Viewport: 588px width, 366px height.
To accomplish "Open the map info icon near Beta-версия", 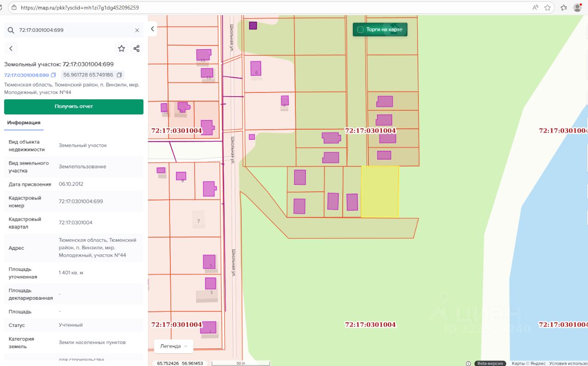I will 468,363.
